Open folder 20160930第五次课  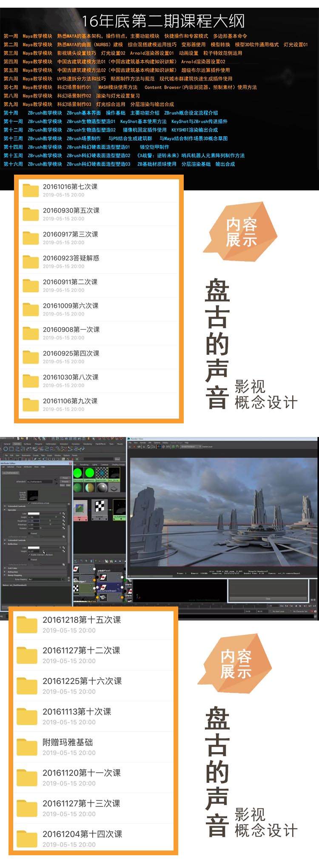click(99, 214)
